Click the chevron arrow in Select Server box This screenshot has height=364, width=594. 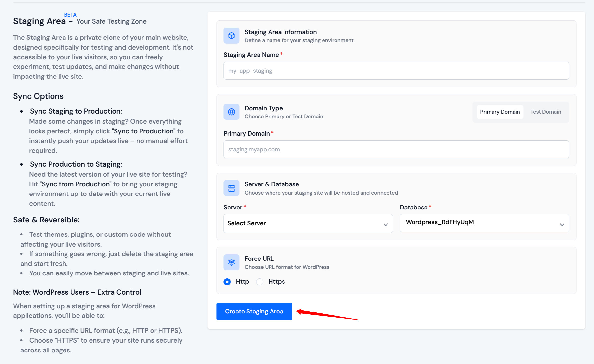tap(386, 224)
